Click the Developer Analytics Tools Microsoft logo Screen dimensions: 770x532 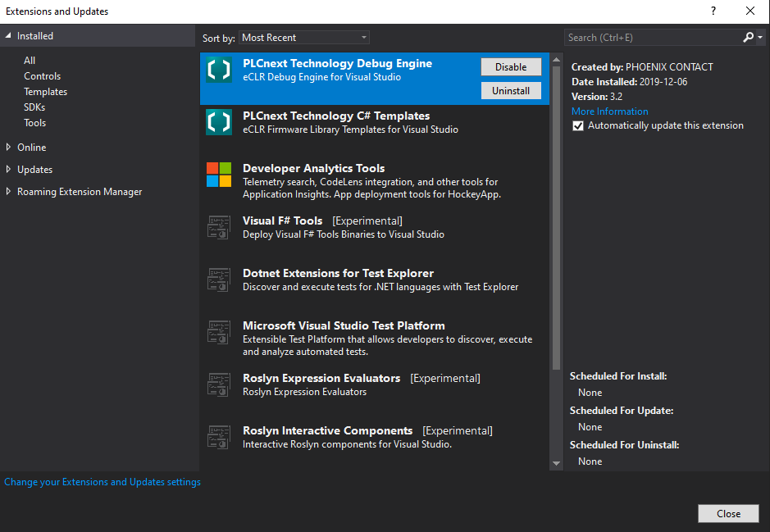coord(219,175)
